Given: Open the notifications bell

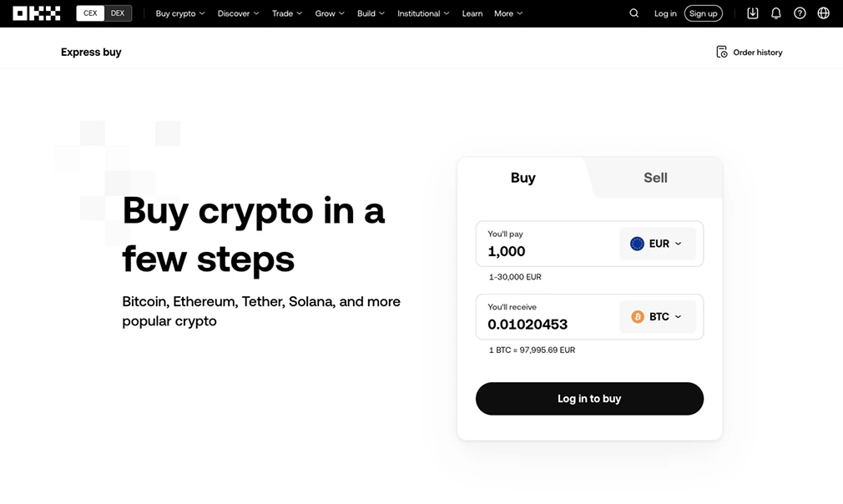Looking at the screenshot, I should pos(776,13).
